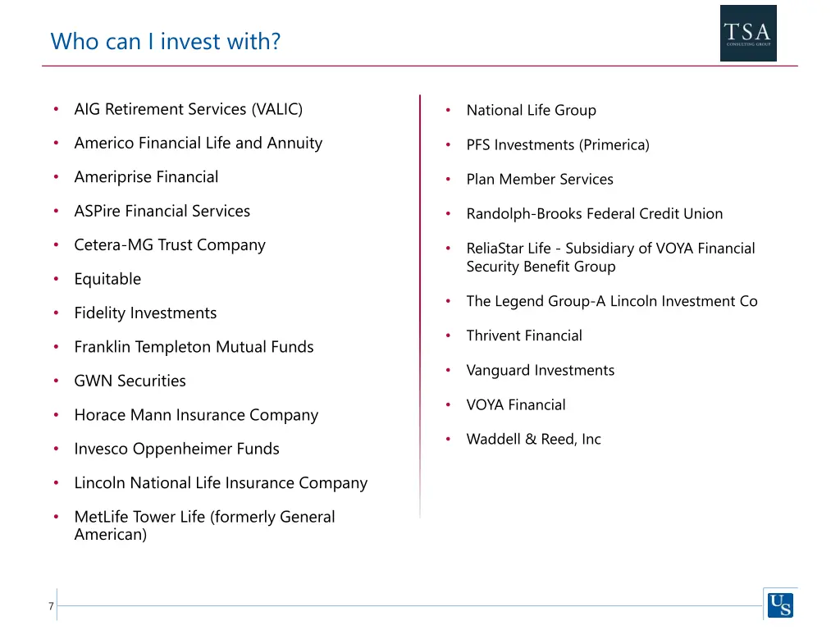This screenshot has width=840, height=630.
Task: Click the slide number 7
Action: pyautogui.click(x=51, y=606)
